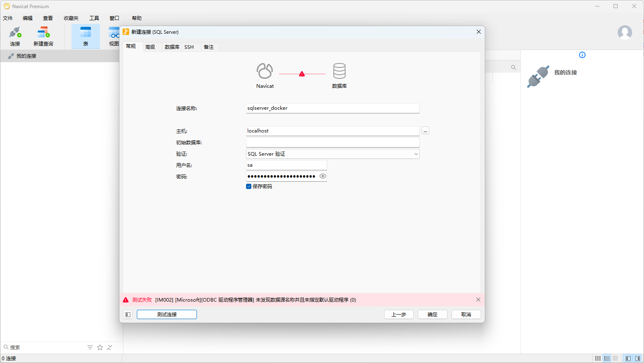Select the General (常规) tab

(131, 46)
